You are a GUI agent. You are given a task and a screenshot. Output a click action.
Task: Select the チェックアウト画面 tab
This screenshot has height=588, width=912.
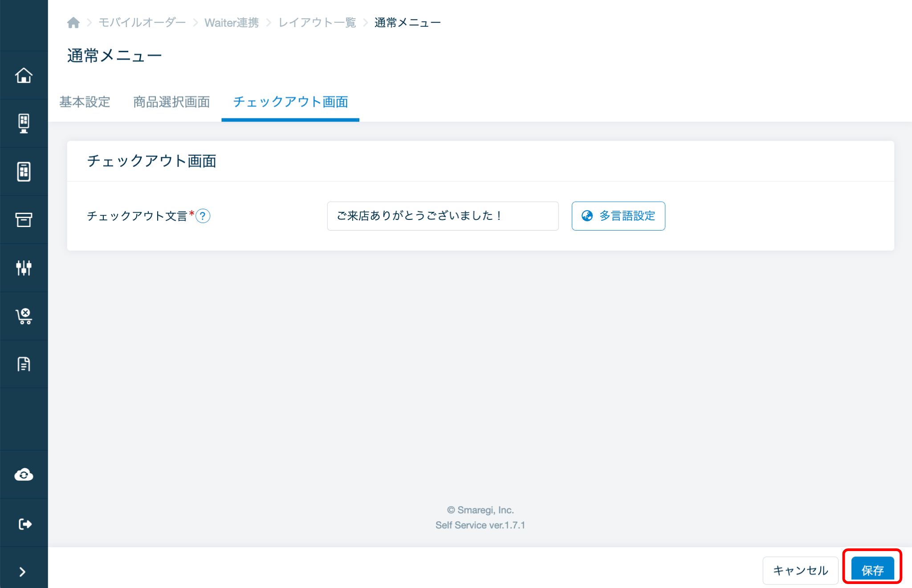(x=290, y=102)
